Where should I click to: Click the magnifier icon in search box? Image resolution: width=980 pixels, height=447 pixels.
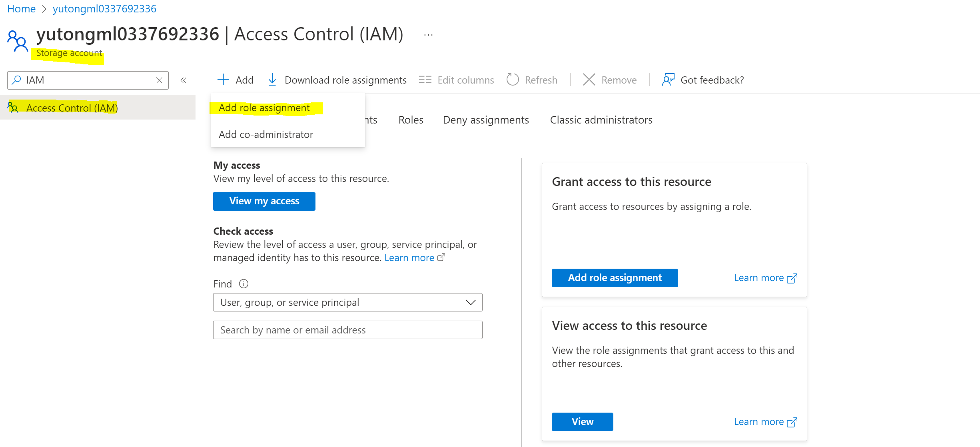(16, 80)
